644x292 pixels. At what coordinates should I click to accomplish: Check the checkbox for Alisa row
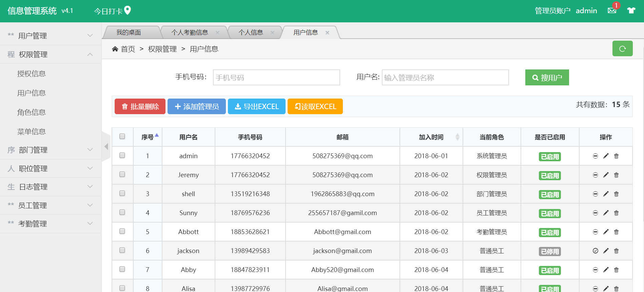click(122, 288)
